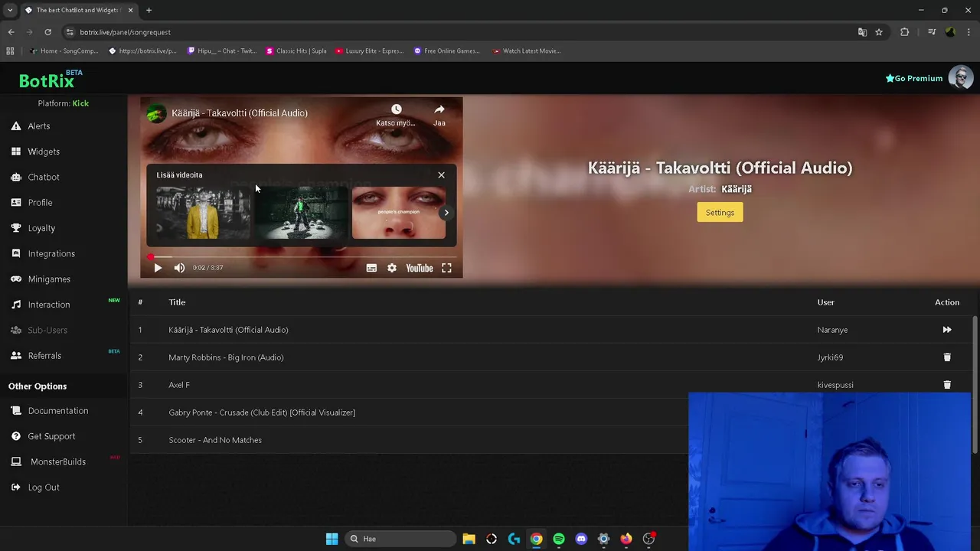Image resolution: width=980 pixels, height=551 pixels.
Task: Click user Jyrki69 in the list
Action: tap(830, 357)
